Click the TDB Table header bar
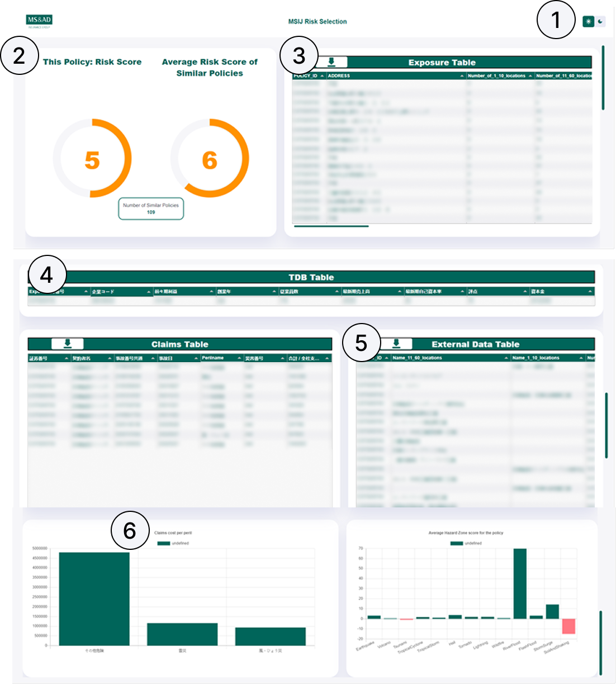The image size is (616, 684). click(x=311, y=277)
